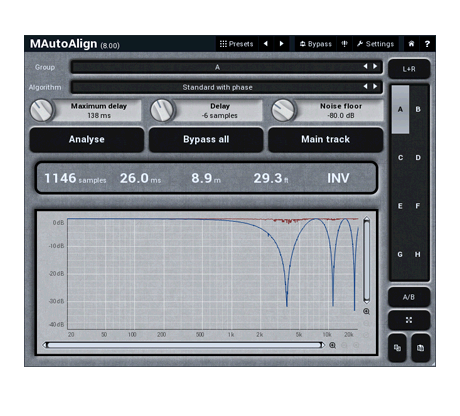Screen dimensions: 460x416
Task: Click the copy preset icon
Action: point(397,348)
